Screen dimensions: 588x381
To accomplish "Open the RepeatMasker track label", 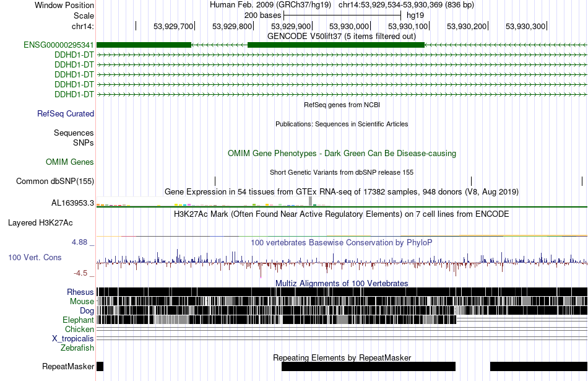I will [x=68, y=367].
